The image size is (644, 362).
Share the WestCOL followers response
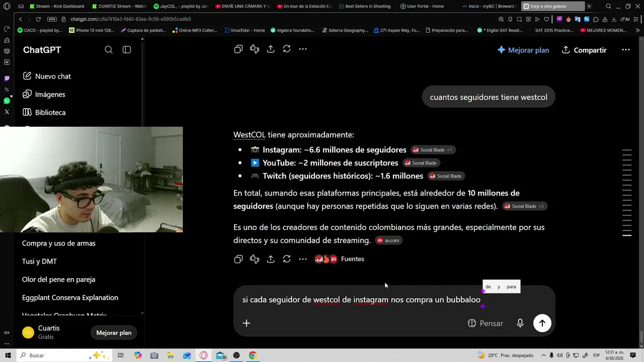point(271,259)
